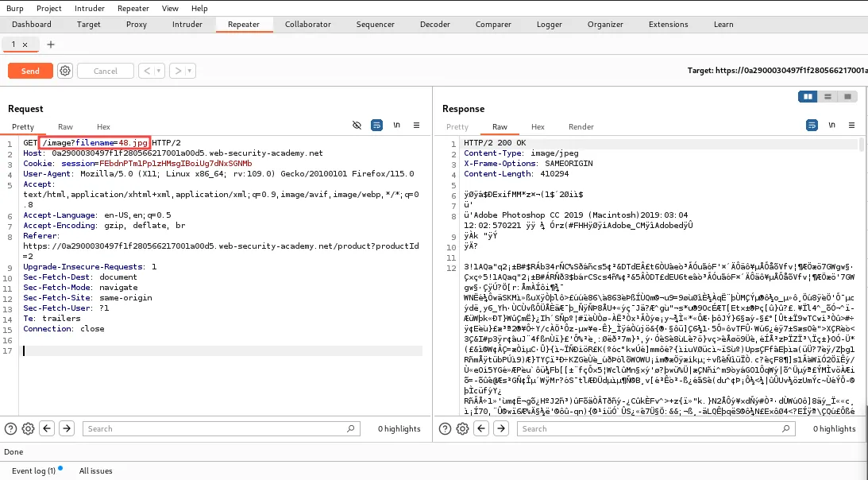868x480 pixels.
Task: Switch to the Dashboard tab
Action: point(32,25)
